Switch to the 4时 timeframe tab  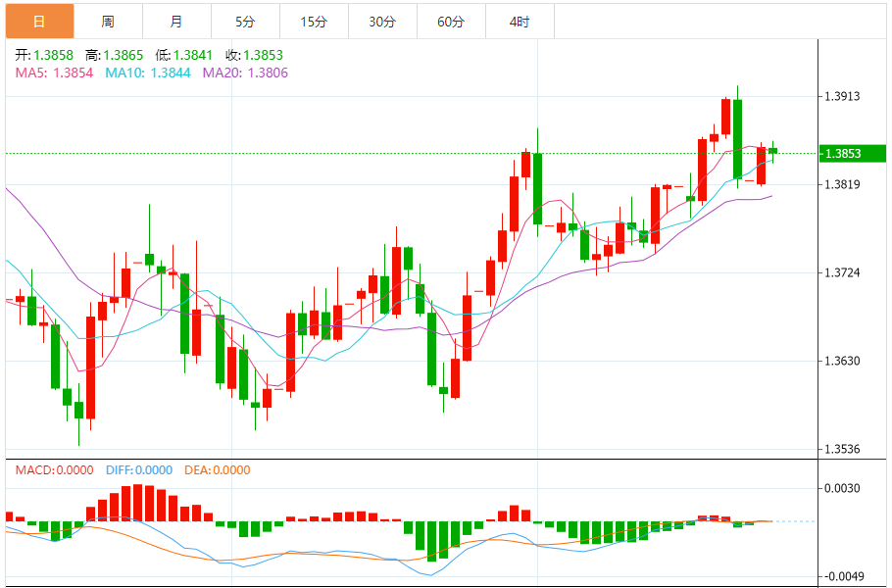tap(520, 22)
